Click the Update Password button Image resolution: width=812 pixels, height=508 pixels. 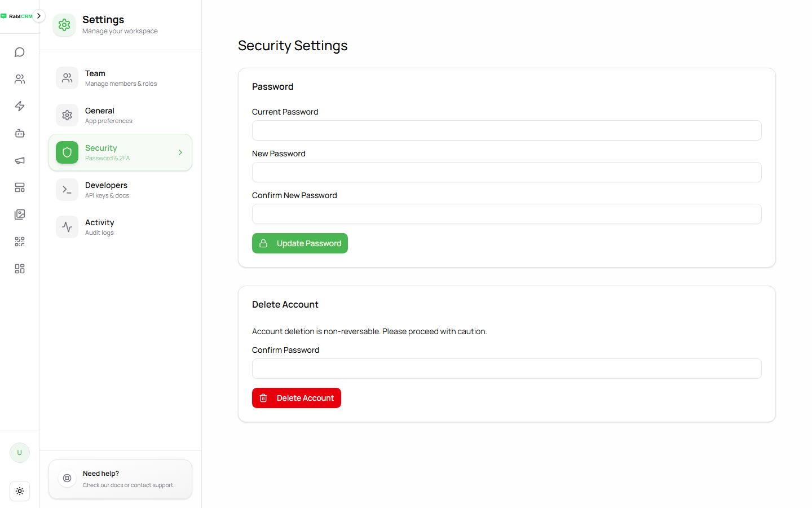point(300,243)
